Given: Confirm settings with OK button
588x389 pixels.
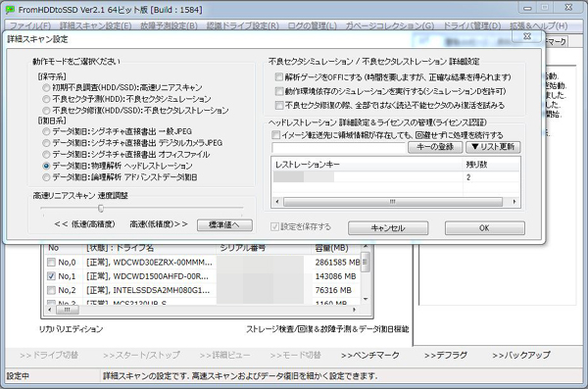Looking at the screenshot, I should click(x=484, y=228).
